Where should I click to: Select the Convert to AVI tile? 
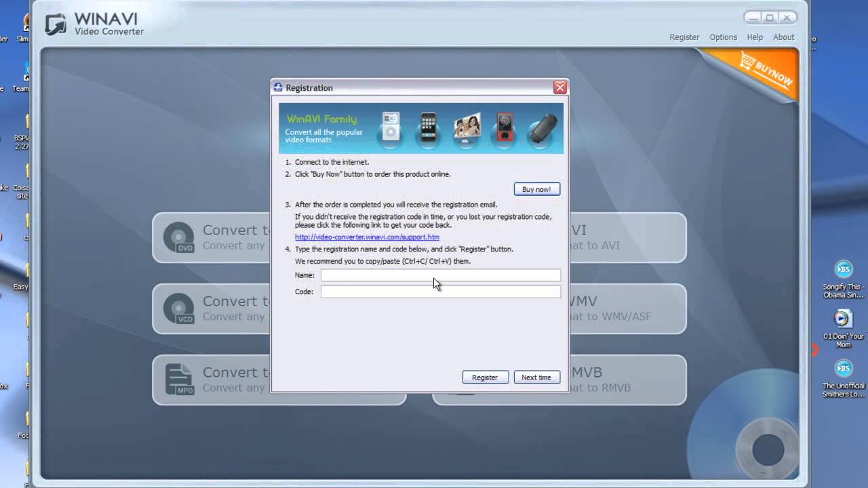(x=627, y=238)
